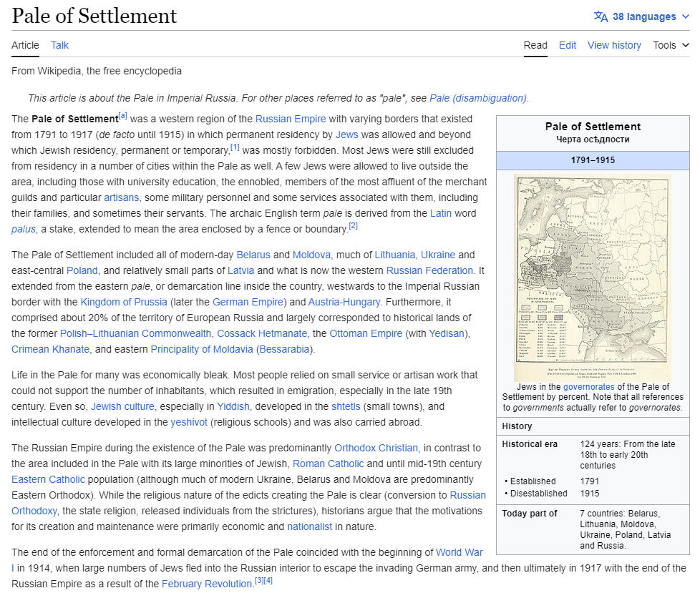Open the Roman Catholic link

[328, 464]
